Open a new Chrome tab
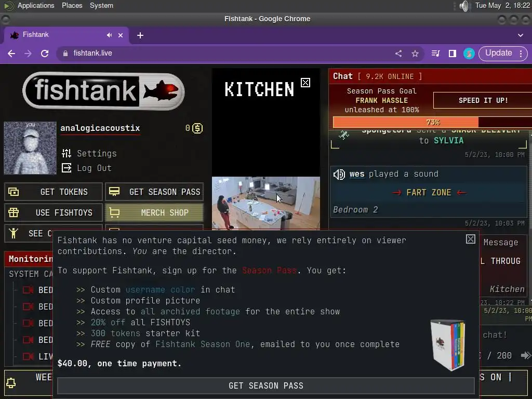 coord(140,35)
